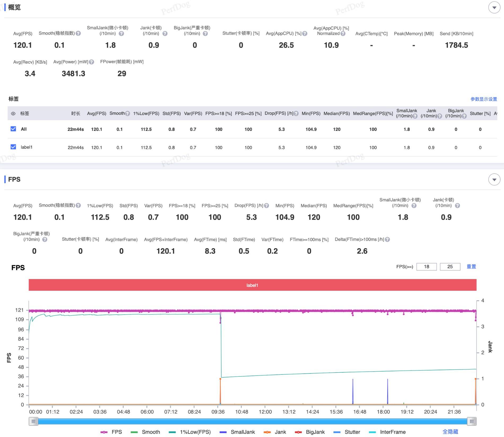Click hide-all link in the chart legend

coord(450,432)
